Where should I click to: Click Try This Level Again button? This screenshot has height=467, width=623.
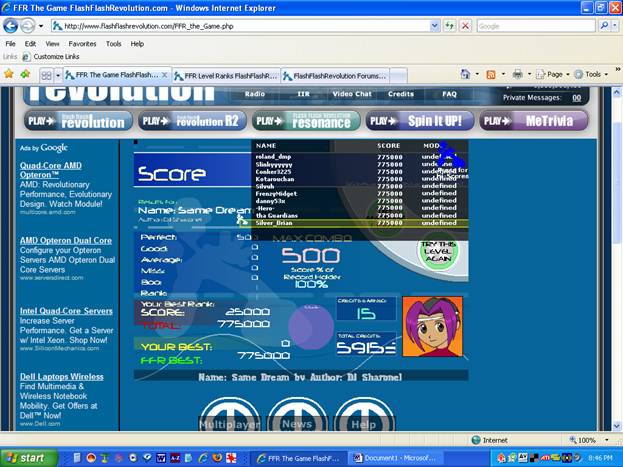click(x=438, y=251)
